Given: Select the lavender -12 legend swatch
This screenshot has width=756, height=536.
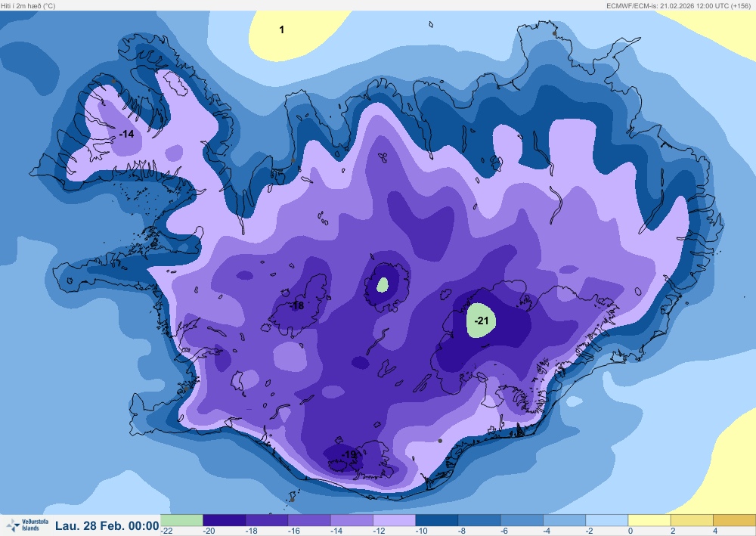Looking at the screenshot, I should 395,520.
